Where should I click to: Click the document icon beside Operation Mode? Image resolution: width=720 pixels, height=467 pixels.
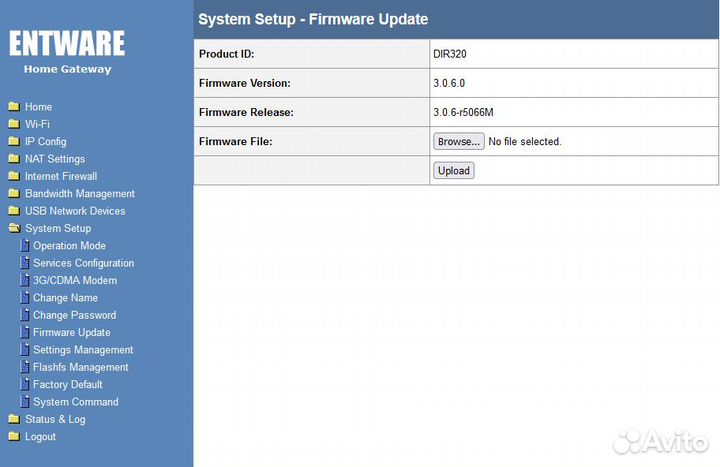[x=25, y=246]
